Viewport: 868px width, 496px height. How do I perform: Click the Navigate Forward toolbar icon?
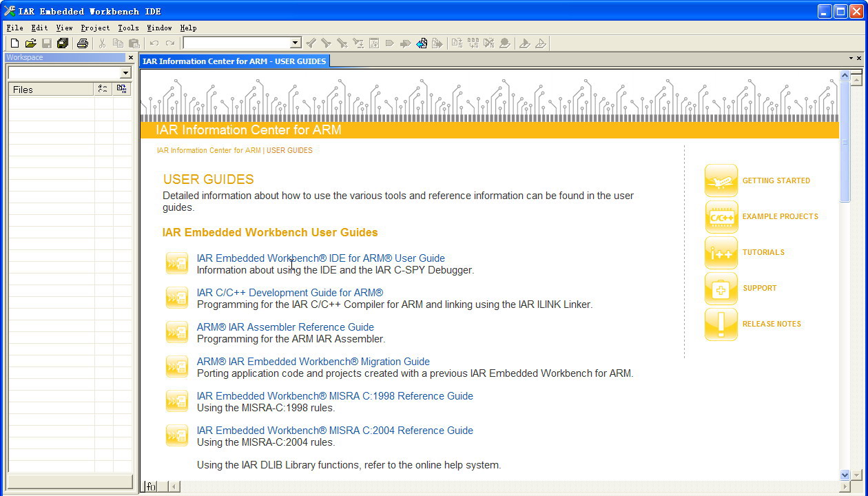[437, 43]
